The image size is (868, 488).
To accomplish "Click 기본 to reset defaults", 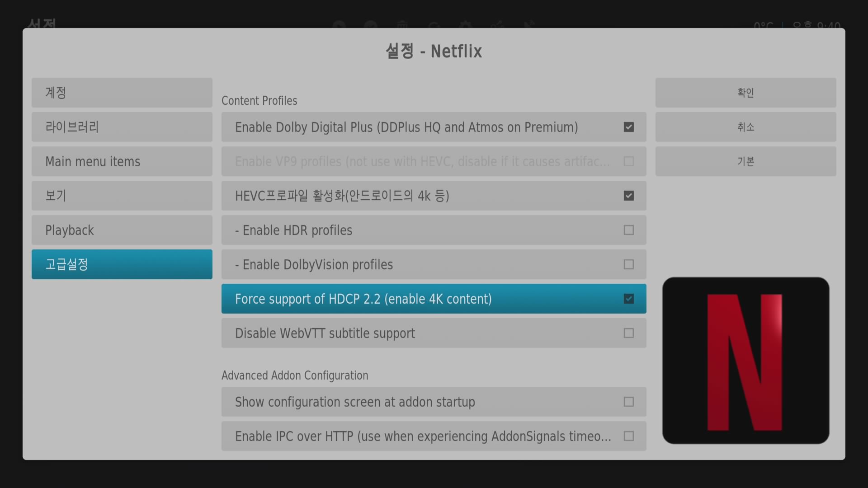I will 745,161.
